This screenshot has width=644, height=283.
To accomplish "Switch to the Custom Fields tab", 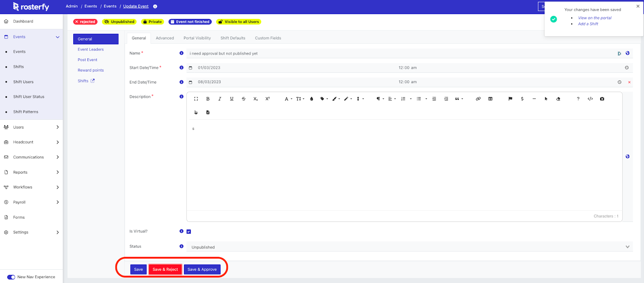I will (x=268, y=38).
